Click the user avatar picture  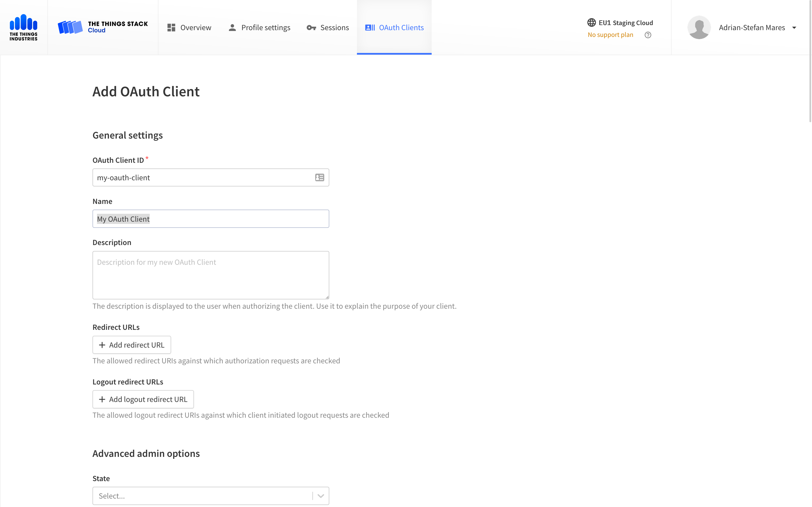pyautogui.click(x=699, y=27)
